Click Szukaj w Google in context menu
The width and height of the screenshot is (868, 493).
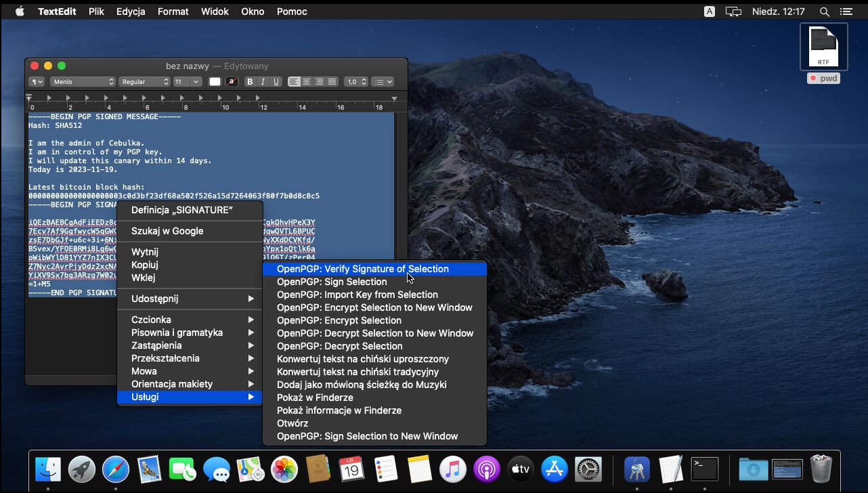pyautogui.click(x=167, y=231)
